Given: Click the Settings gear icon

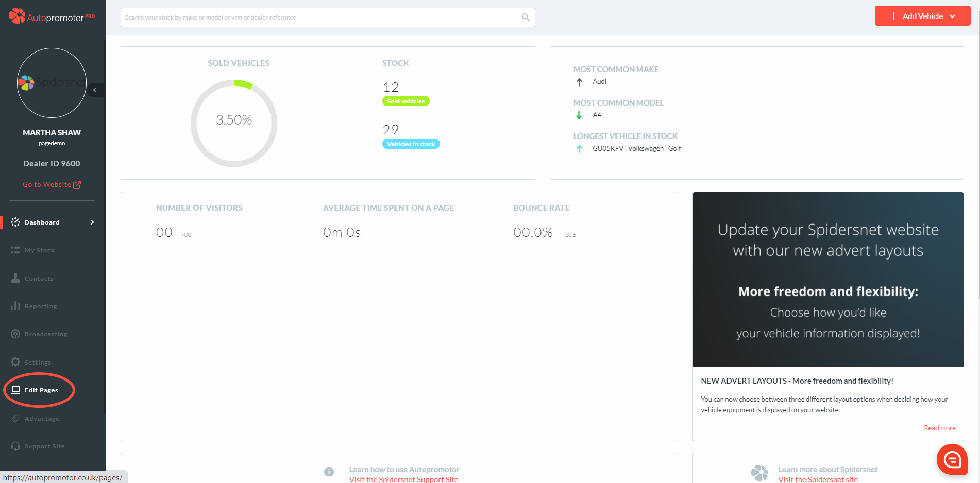Looking at the screenshot, I should click(x=15, y=362).
